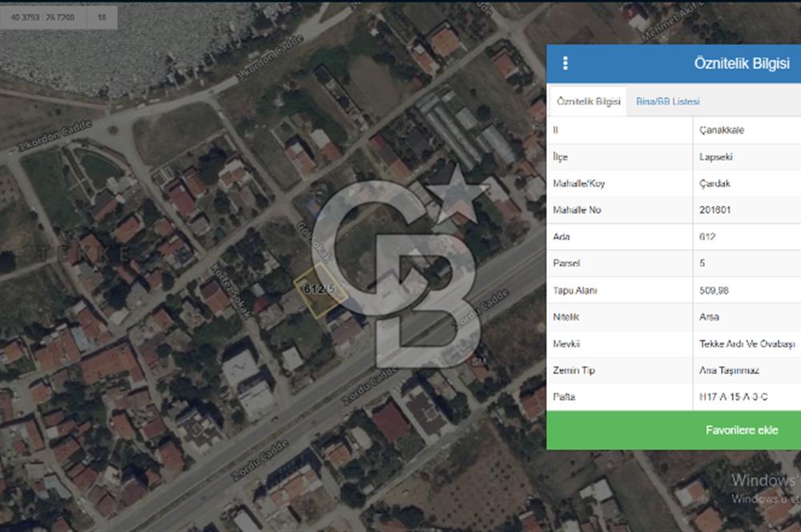801x532 pixels.
Task: Select Mahalle No value 201601
Action: tap(714, 210)
